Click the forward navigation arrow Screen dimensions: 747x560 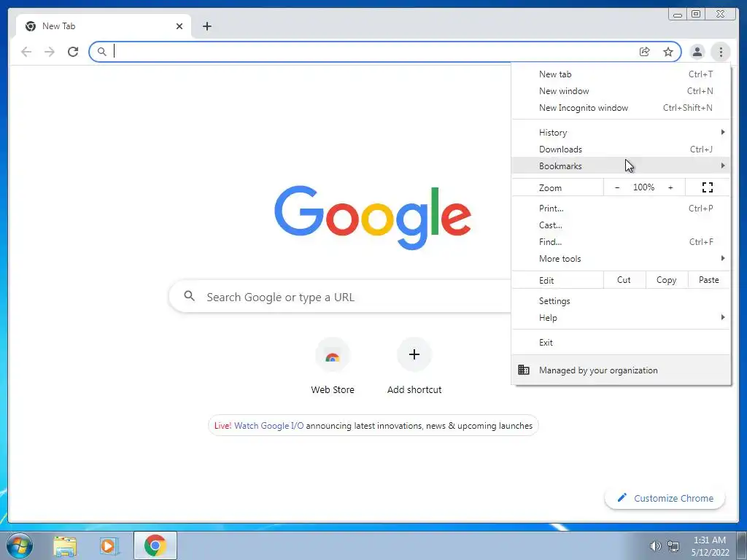click(x=50, y=52)
